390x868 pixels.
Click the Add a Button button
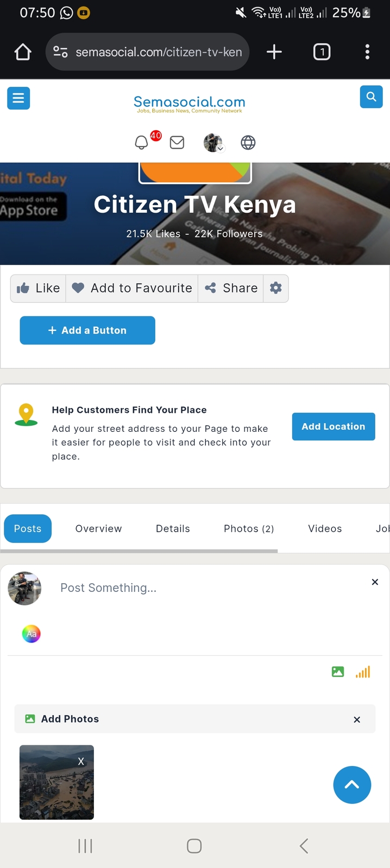coord(87,330)
